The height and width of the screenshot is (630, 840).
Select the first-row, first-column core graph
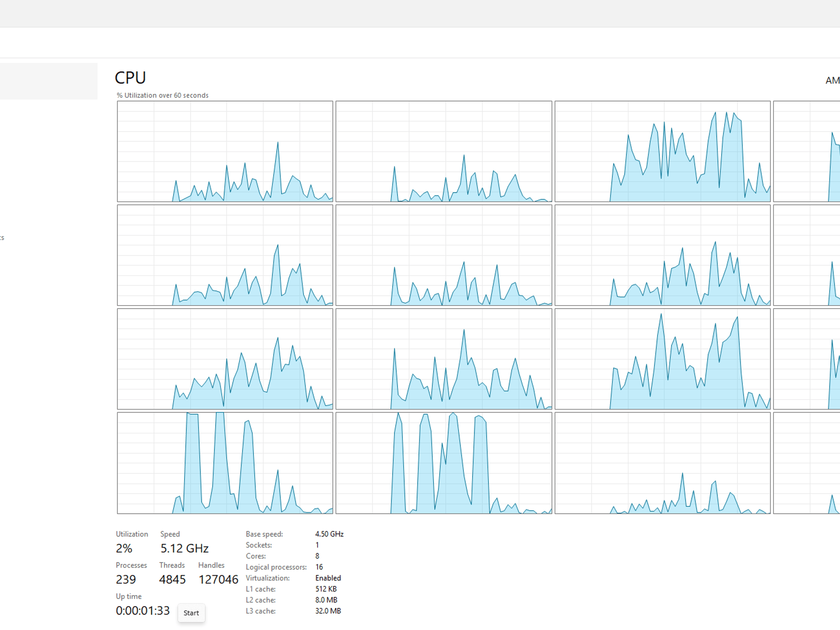(x=225, y=151)
